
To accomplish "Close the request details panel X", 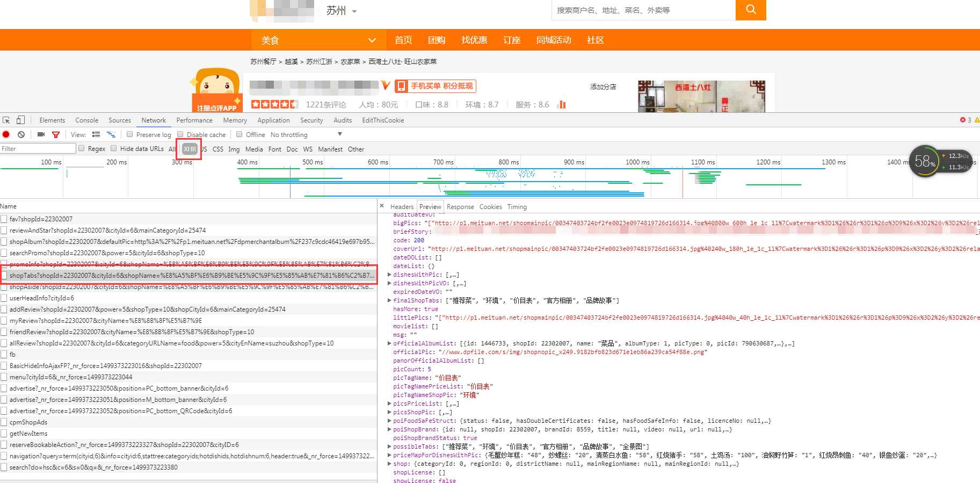I will [x=382, y=206].
